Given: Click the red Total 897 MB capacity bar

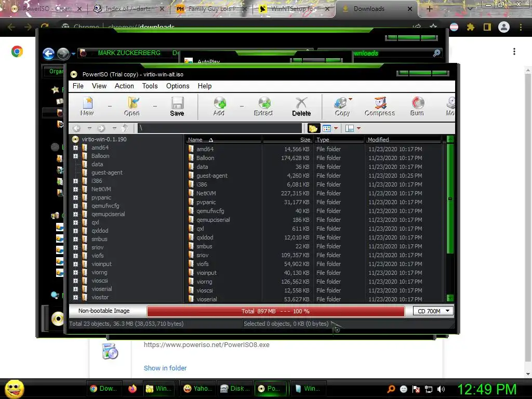Looking at the screenshot, I should (275, 311).
